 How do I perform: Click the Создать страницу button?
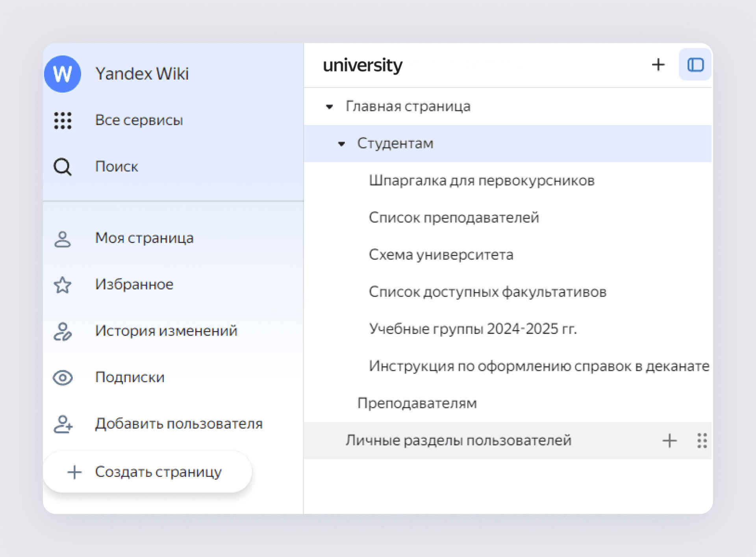click(147, 472)
